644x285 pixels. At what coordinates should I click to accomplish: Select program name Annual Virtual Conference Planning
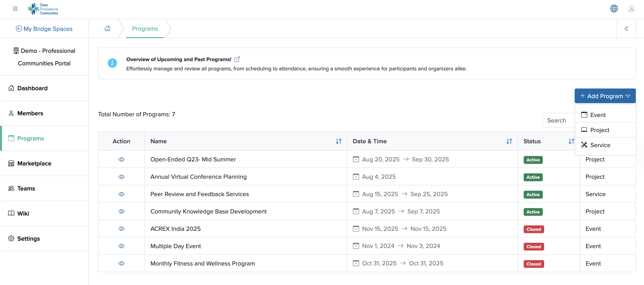(199, 177)
